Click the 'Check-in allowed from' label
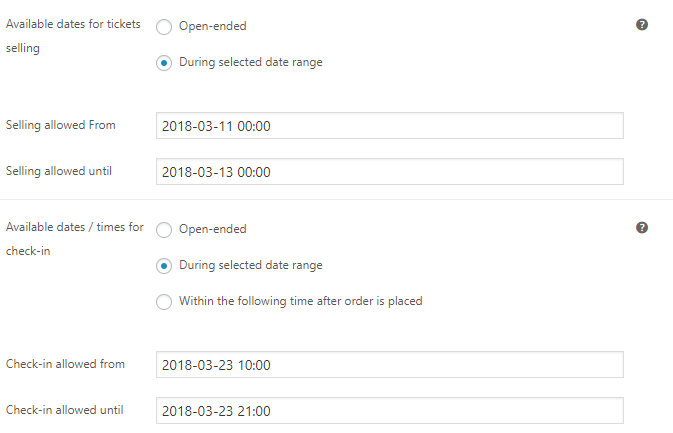Viewport: 673px width, 433px height. [65, 364]
